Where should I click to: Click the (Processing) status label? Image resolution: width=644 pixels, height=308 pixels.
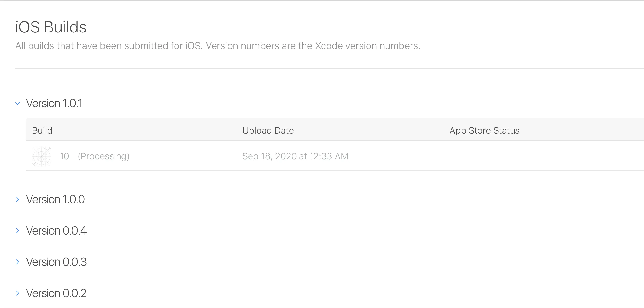[104, 156]
